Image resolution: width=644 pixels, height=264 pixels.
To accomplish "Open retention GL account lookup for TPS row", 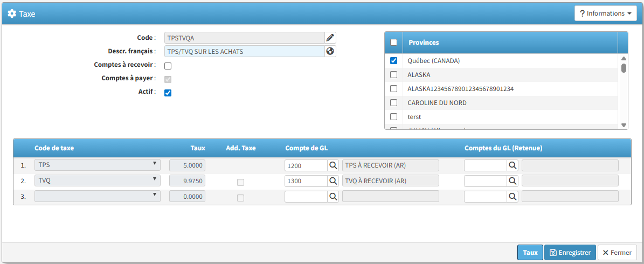I will tap(513, 165).
